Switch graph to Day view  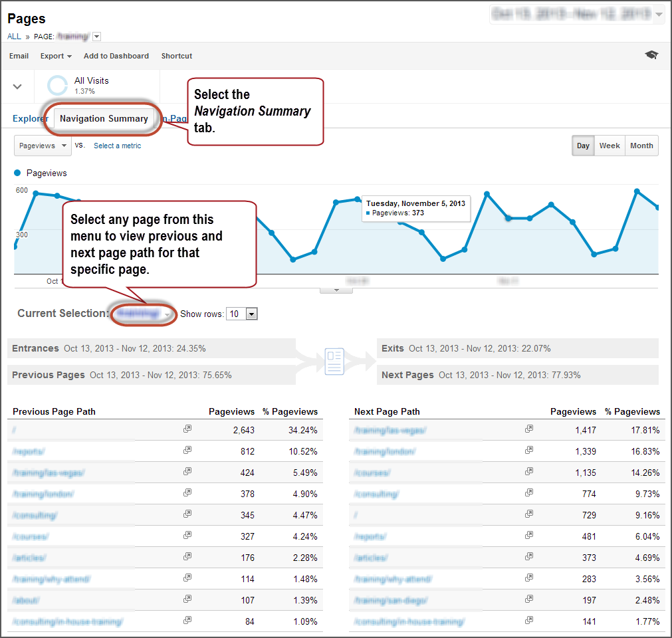583,146
